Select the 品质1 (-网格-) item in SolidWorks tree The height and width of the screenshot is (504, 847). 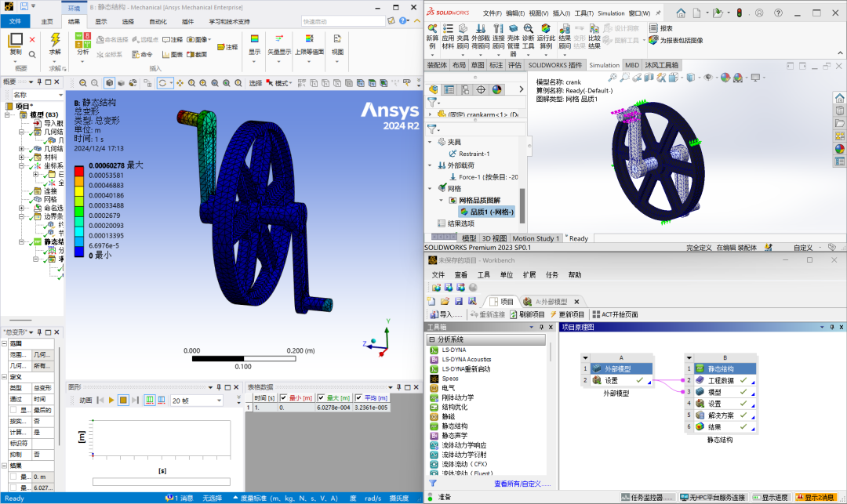tap(486, 212)
